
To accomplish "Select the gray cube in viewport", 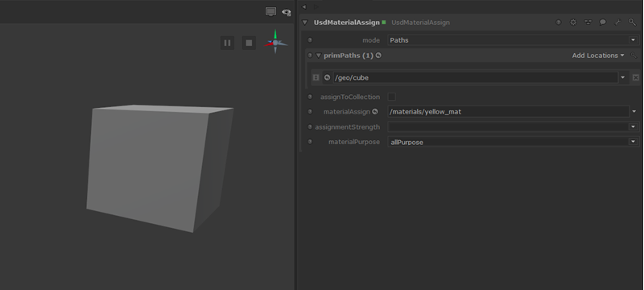I will [x=159, y=168].
